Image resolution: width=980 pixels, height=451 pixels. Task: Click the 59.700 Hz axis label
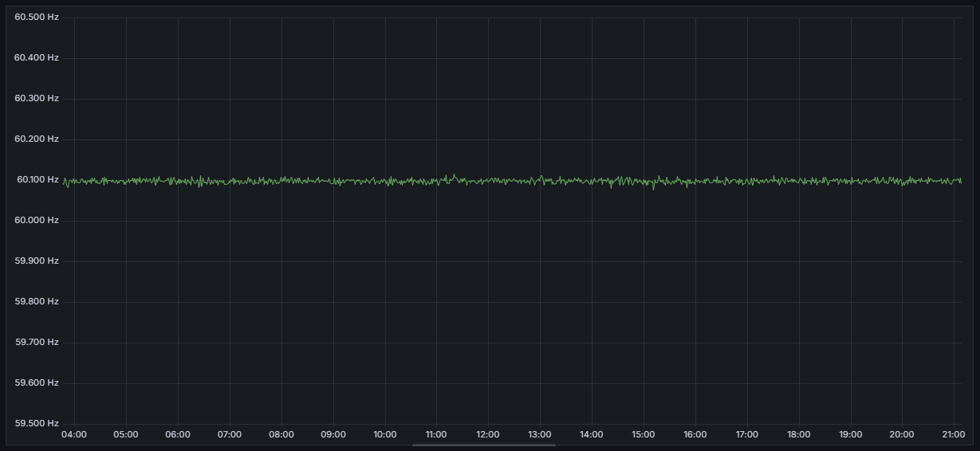[37, 342]
